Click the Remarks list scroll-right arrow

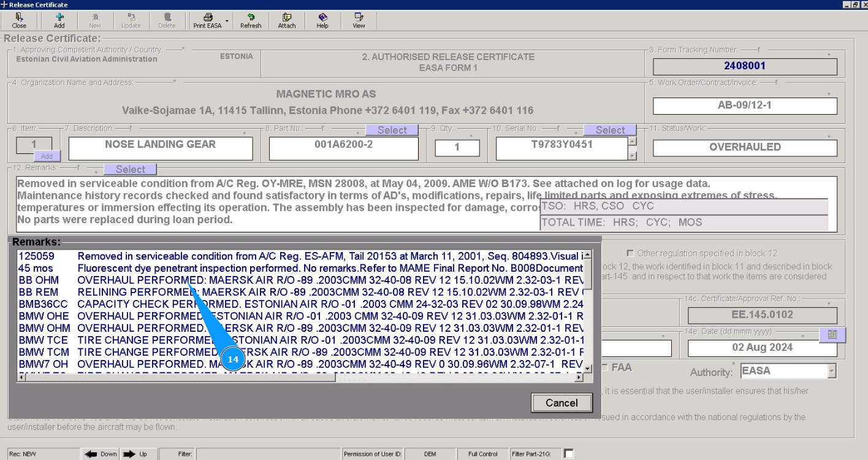tap(579, 377)
